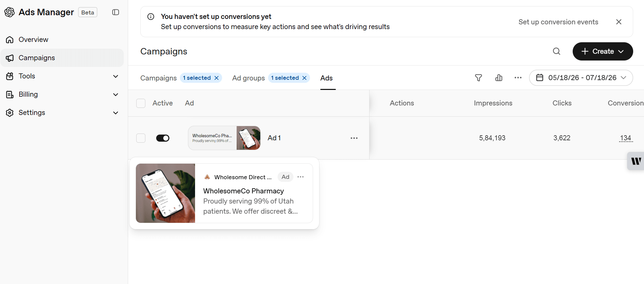Expand the Billing chevron

116,94
